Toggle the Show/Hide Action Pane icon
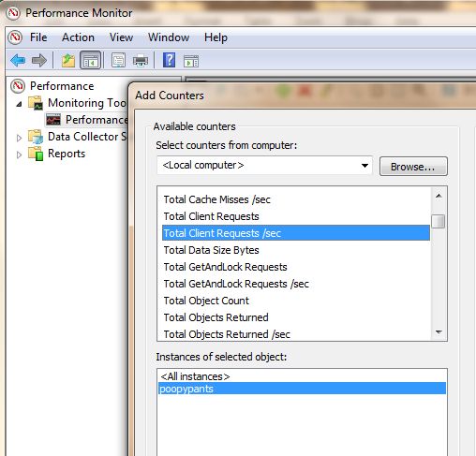 coord(191,61)
